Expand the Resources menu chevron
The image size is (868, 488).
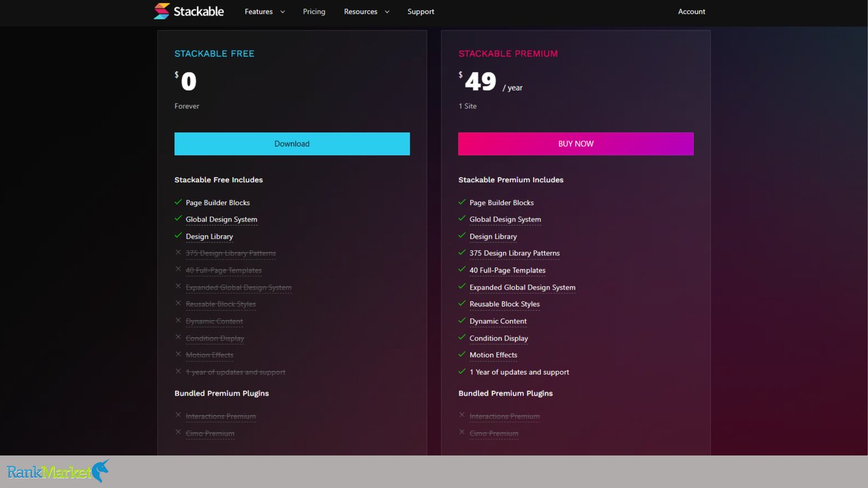(387, 12)
